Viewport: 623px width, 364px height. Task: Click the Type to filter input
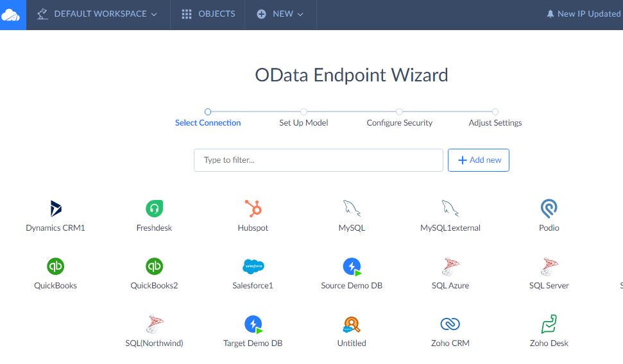(x=318, y=160)
